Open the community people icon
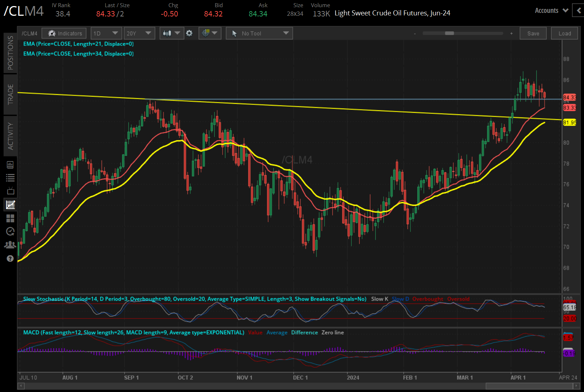The image size is (584, 392). pyautogui.click(x=10, y=245)
